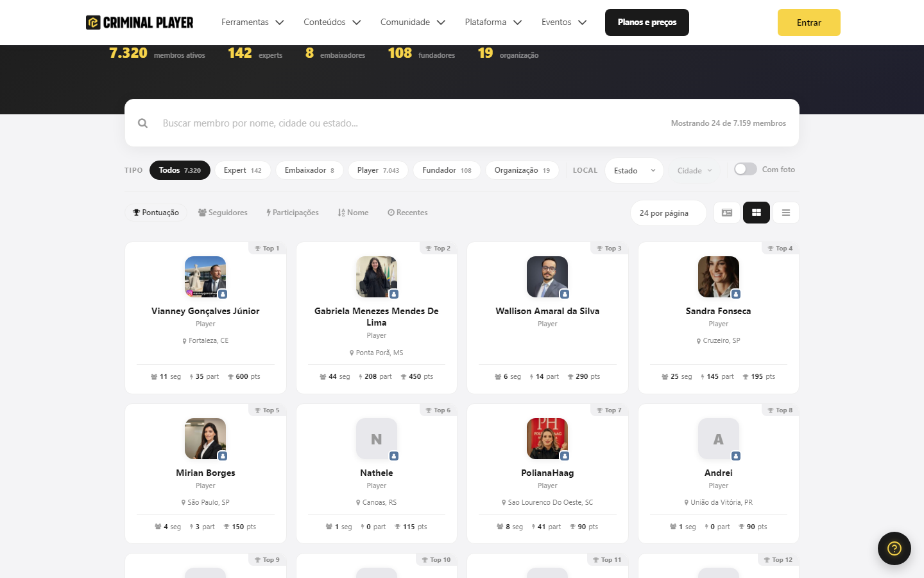Click the player badge on Sandra Fonseca's avatar

coord(736,294)
